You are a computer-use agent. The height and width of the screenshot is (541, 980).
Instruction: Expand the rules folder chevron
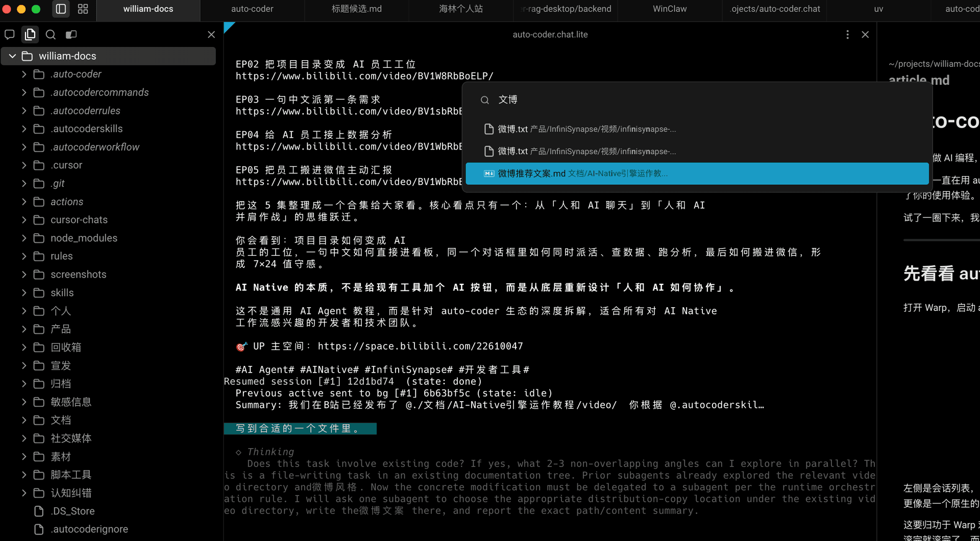click(24, 256)
